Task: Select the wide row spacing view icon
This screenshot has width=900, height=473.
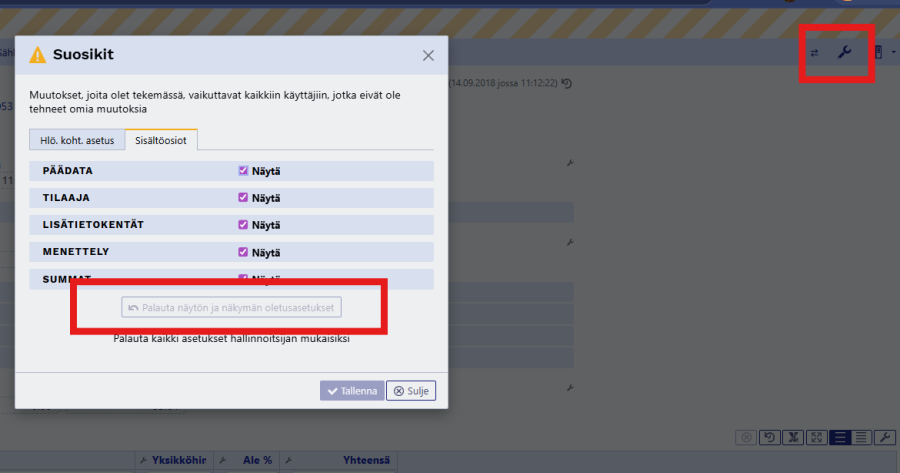Action: (840, 437)
